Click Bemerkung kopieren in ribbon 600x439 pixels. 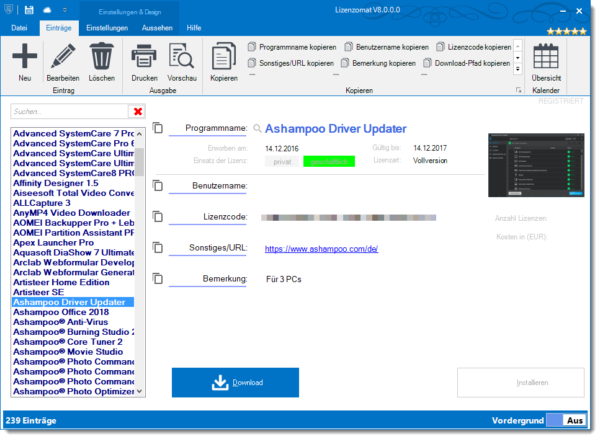tap(378, 63)
